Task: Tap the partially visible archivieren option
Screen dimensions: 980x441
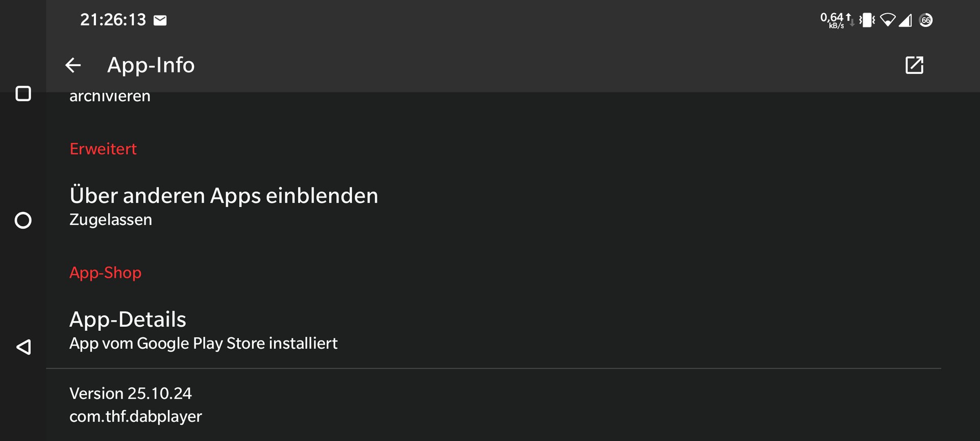Action: pos(110,97)
